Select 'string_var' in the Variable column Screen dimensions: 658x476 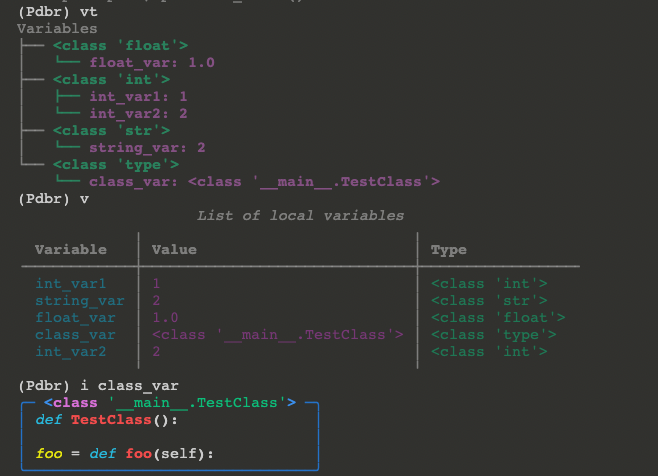(80, 301)
